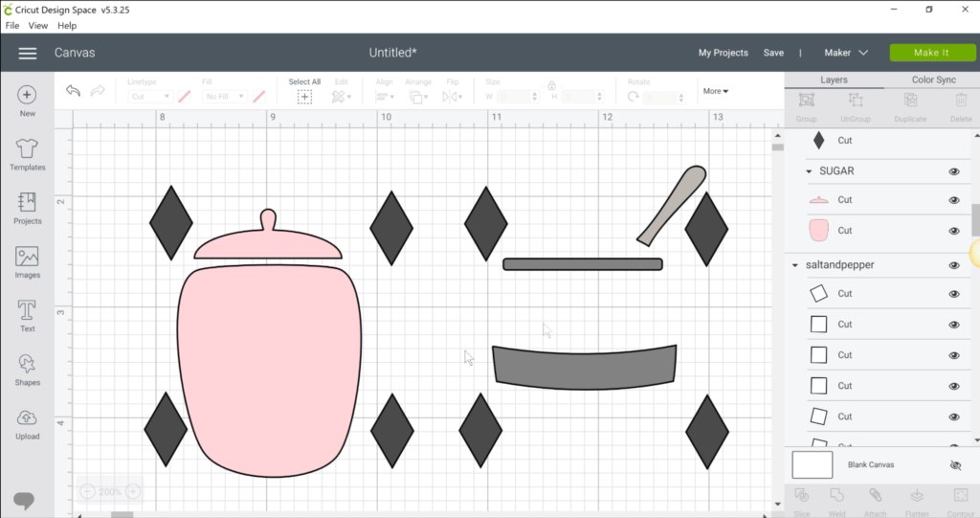
Task: Toggle visibility of third saltandpepper Cut layer
Action: tap(954, 355)
